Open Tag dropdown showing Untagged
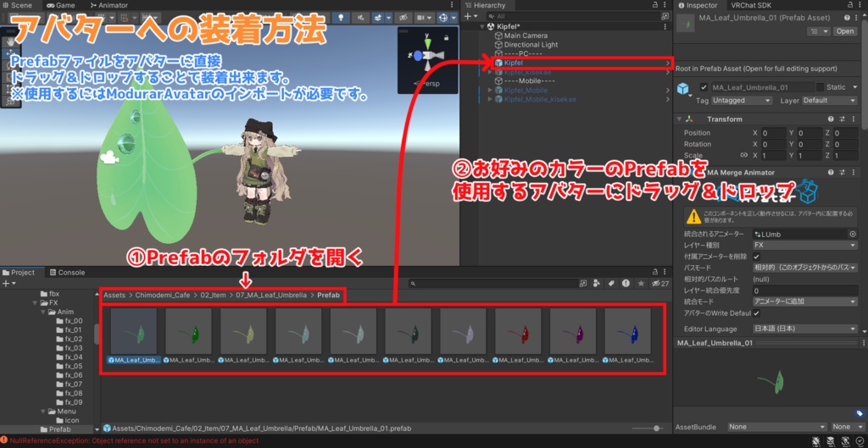868x448 pixels. tap(741, 101)
